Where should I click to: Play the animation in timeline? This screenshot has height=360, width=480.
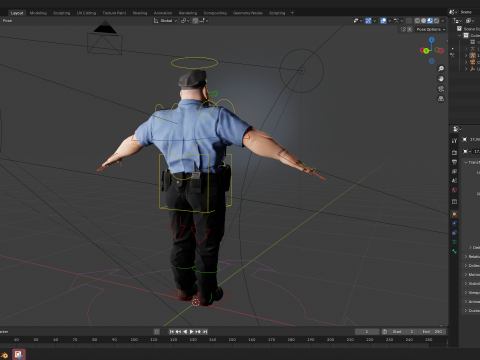[191, 331]
